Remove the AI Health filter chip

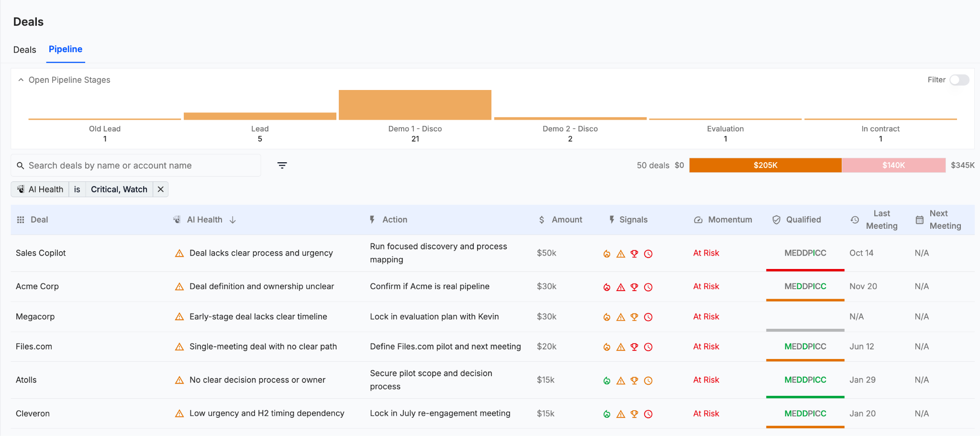pyautogui.click(x=161, y=189)
